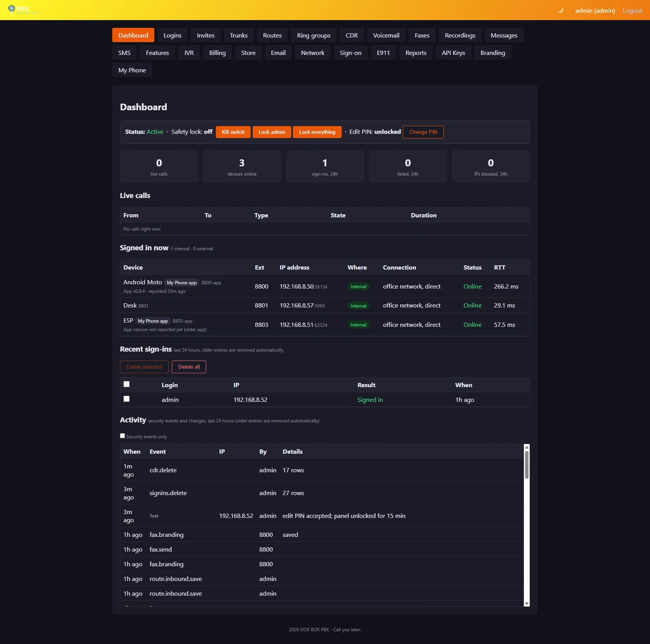This screenshot has height=644, width=650.
Task: Click the Android Moto device name
Action: click(143, 282)
